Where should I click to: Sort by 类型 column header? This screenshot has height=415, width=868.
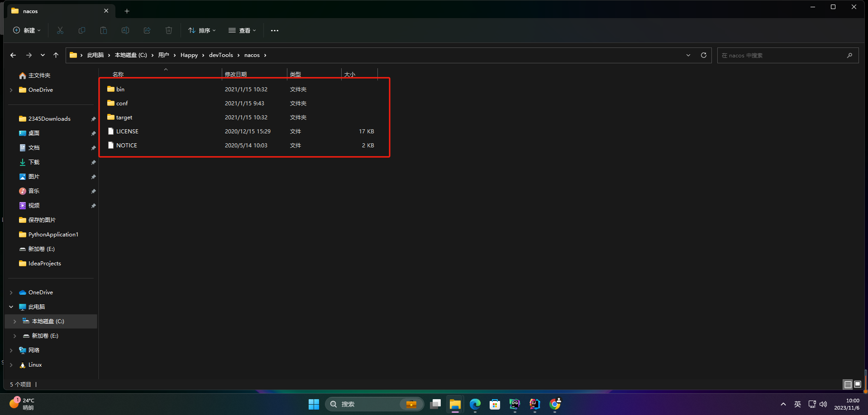pos(296,74)
